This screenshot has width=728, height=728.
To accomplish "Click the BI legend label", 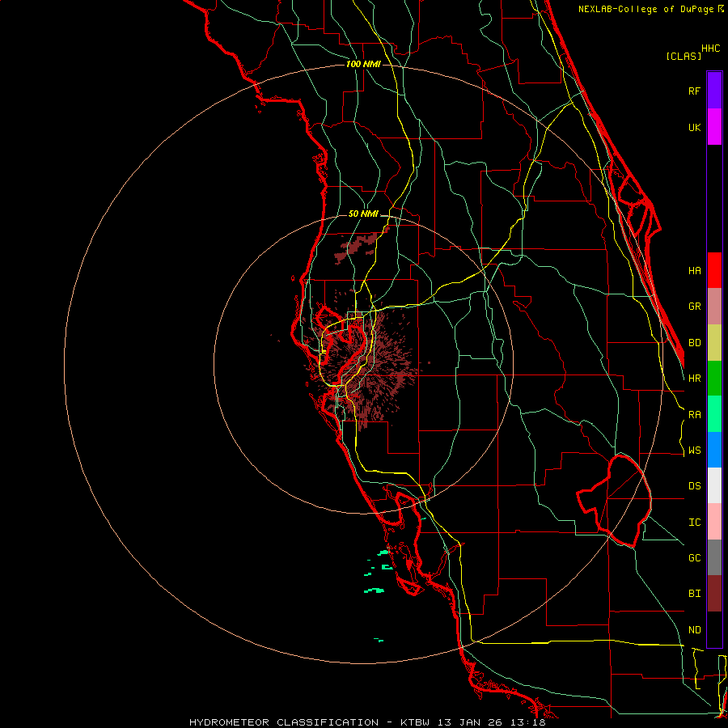I will [694, 594].
